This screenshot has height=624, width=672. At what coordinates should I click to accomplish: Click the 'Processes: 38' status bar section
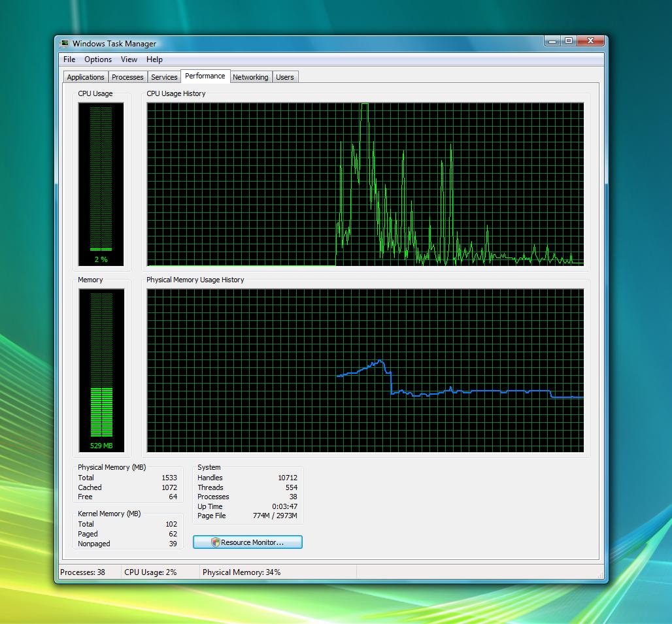(83, 572)
